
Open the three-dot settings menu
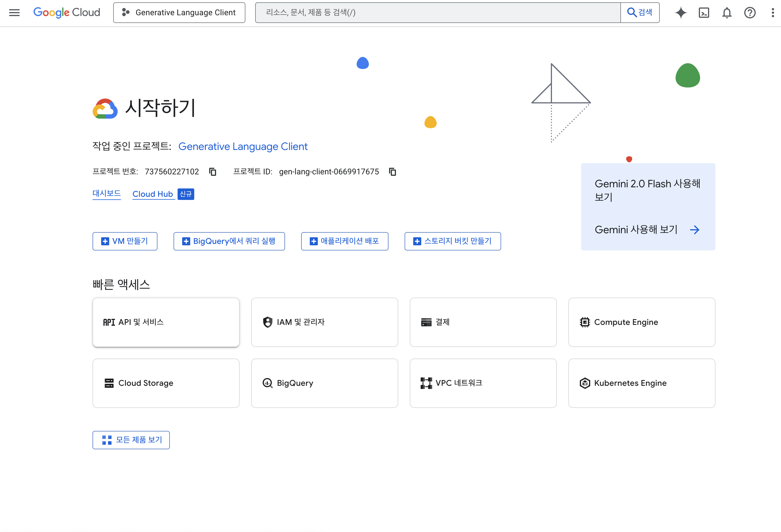pos(773,13)
